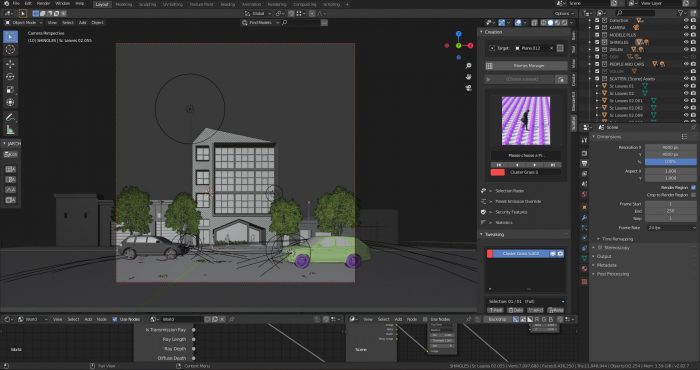700x370 pixels.
Task: Click the Biomes Manager button
Action: tap(529, 66)
